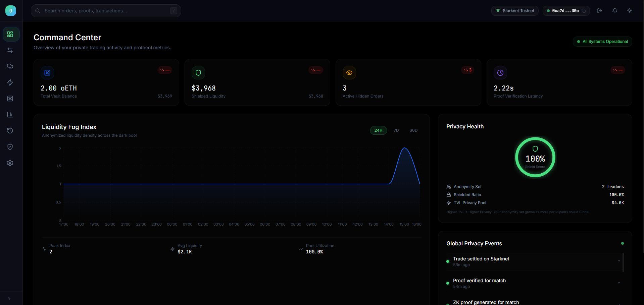
Task: Click the TVL Privacy Pool $4.0K value
Action: [x=618, y=203]
